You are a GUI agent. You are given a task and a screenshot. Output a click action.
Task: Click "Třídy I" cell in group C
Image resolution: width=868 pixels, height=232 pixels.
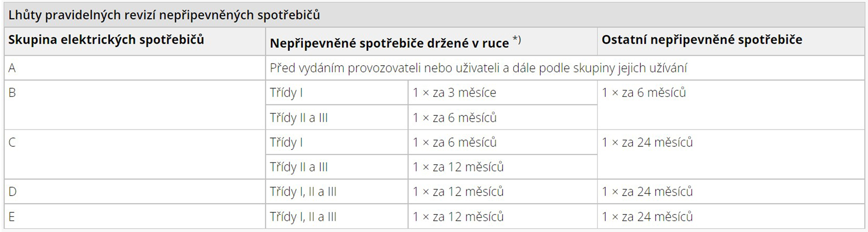point(286,142)
